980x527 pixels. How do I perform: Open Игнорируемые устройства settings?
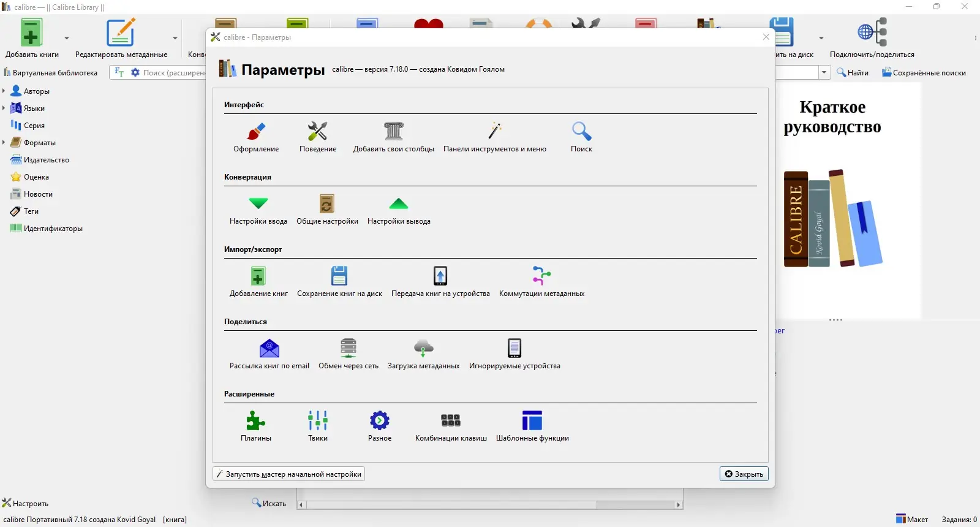tap(514, 354)
